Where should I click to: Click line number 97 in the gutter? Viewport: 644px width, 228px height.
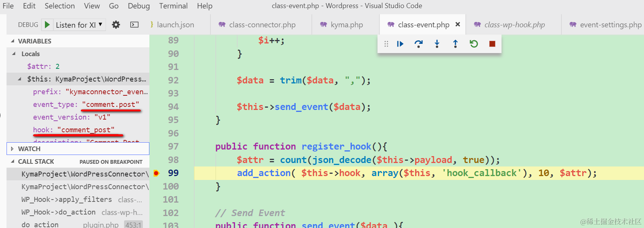(173, 146)
